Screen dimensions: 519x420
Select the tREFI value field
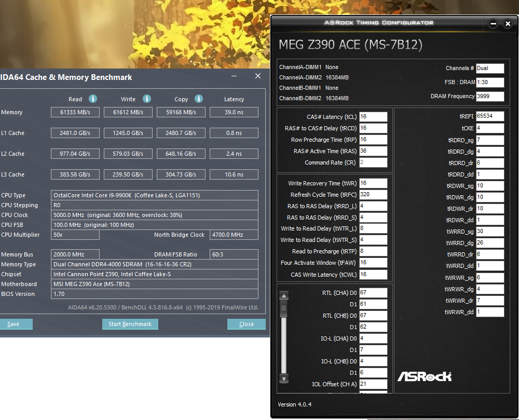(490, 116)
